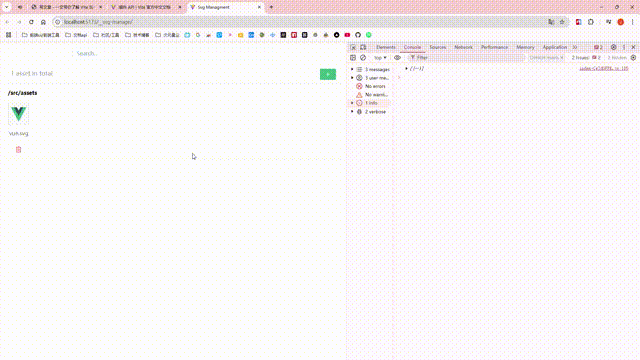The image size is (640, 360).
Task: Switch to the Vite API docs tab
Action: pos(147,7)
